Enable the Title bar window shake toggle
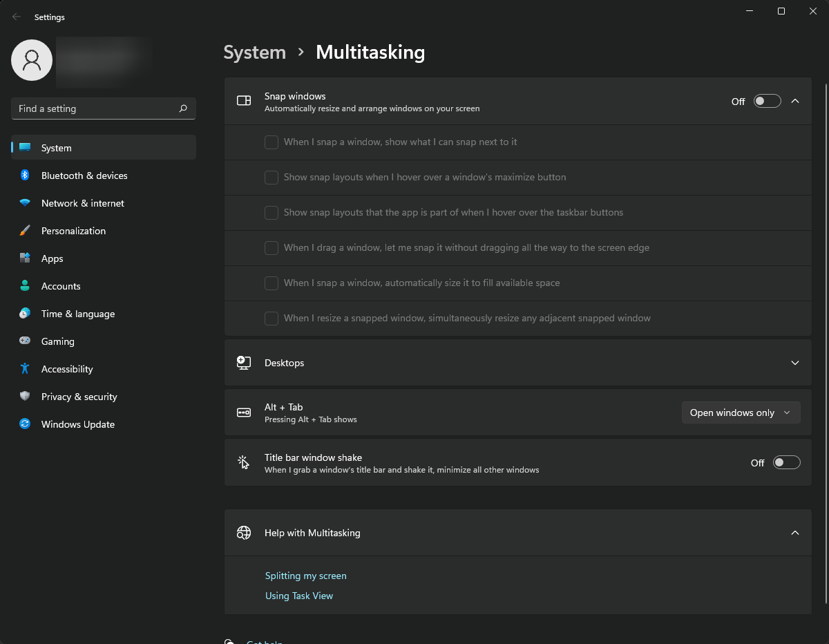Screen dimensions: 829x644 coord(786,463)
